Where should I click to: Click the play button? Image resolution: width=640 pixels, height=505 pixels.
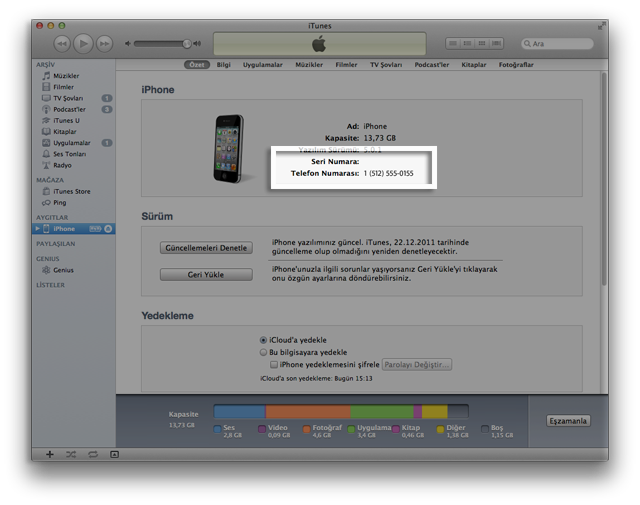[x=83, y=44]
